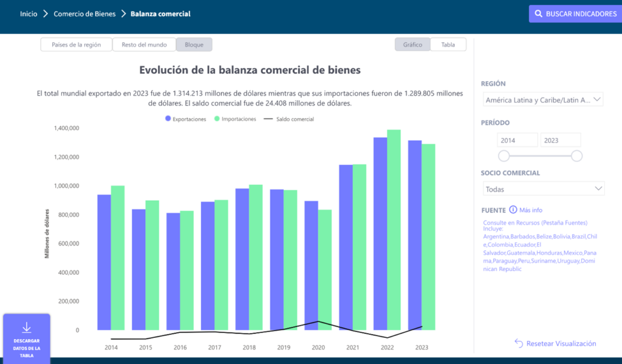Switch to the Tabla view

[x=448, y=44]
